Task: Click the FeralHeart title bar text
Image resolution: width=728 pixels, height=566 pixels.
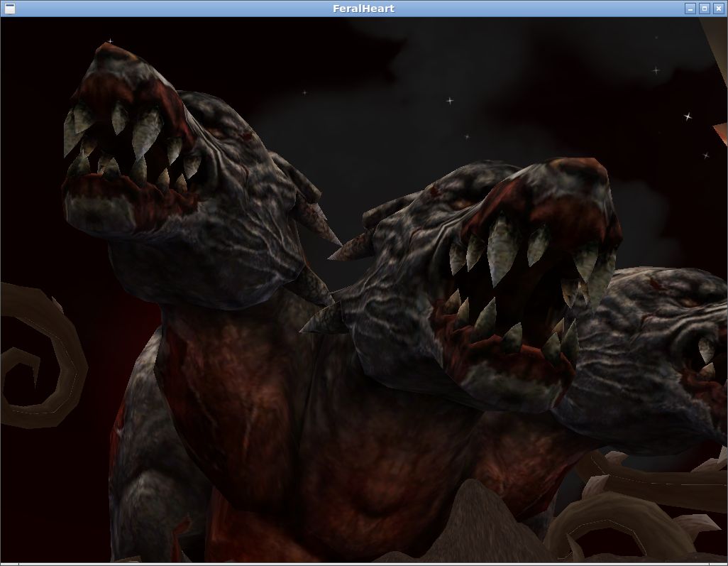Action: tap(363, 9)
